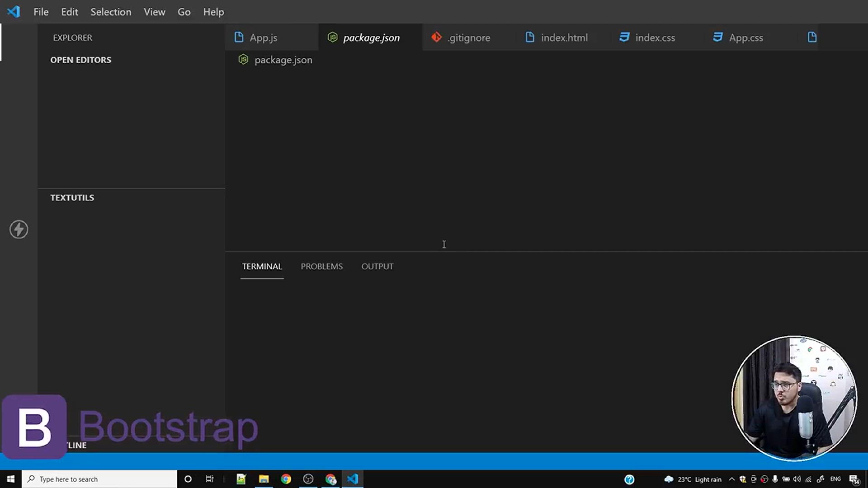Open the second Chrome profile taskbar icon

330,479
